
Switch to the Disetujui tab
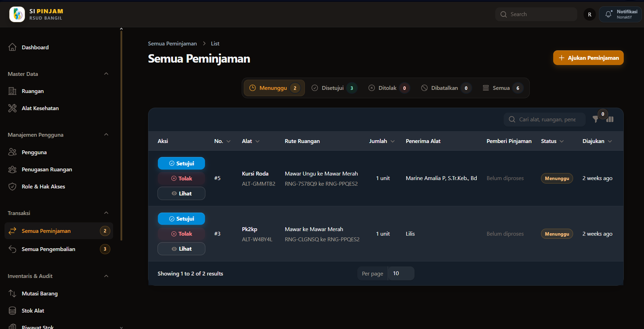click(x=334, y=88)
